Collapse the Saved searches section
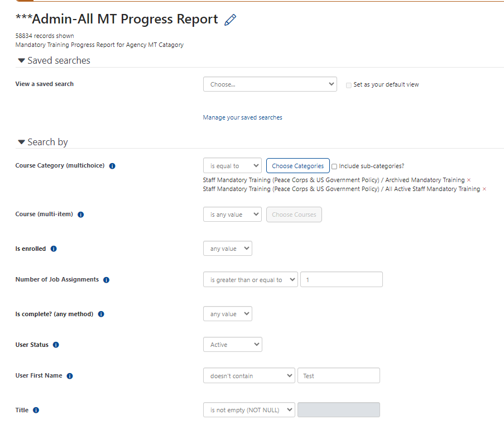The height and width of the screenshot is (429, 504). (22, 60)
